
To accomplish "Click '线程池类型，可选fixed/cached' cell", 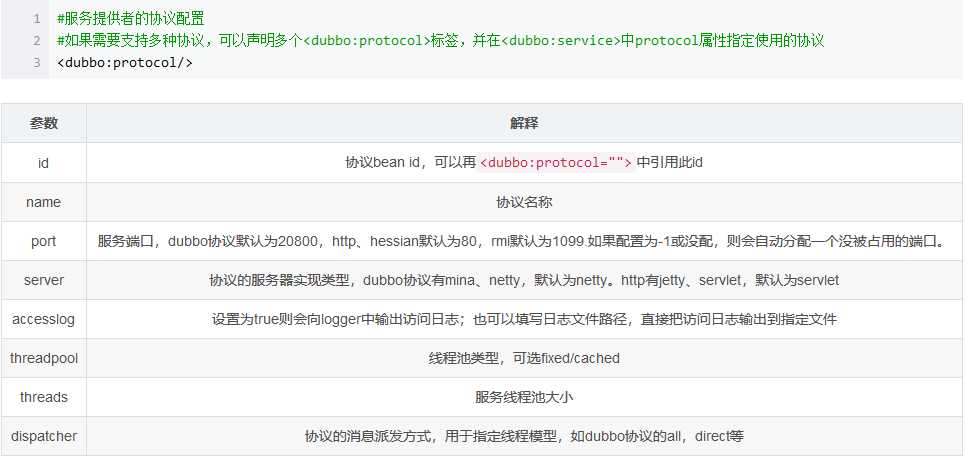I will [524, 358].
